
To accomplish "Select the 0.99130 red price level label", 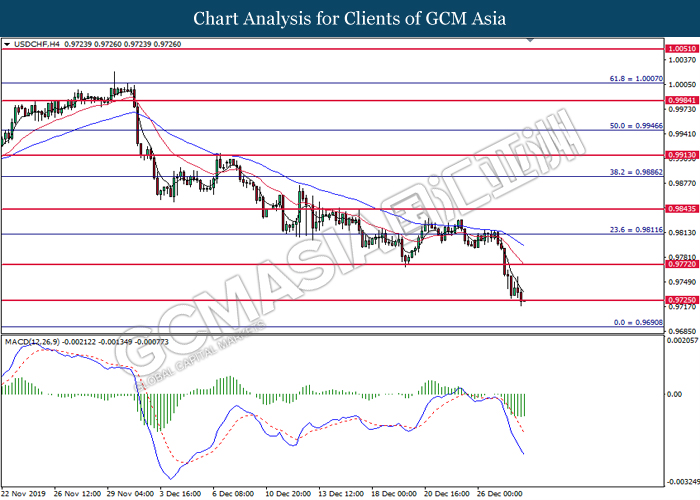I will coord(681,155).
